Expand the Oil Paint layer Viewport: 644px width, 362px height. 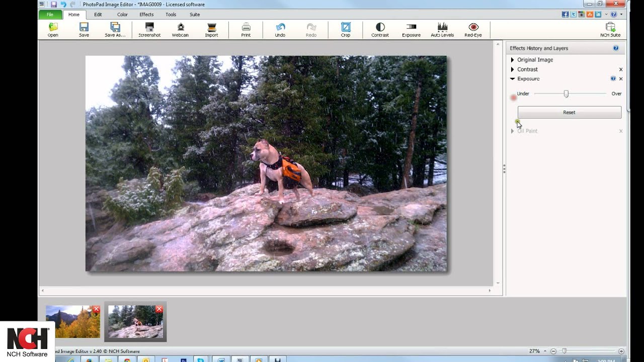coord(513,131)
